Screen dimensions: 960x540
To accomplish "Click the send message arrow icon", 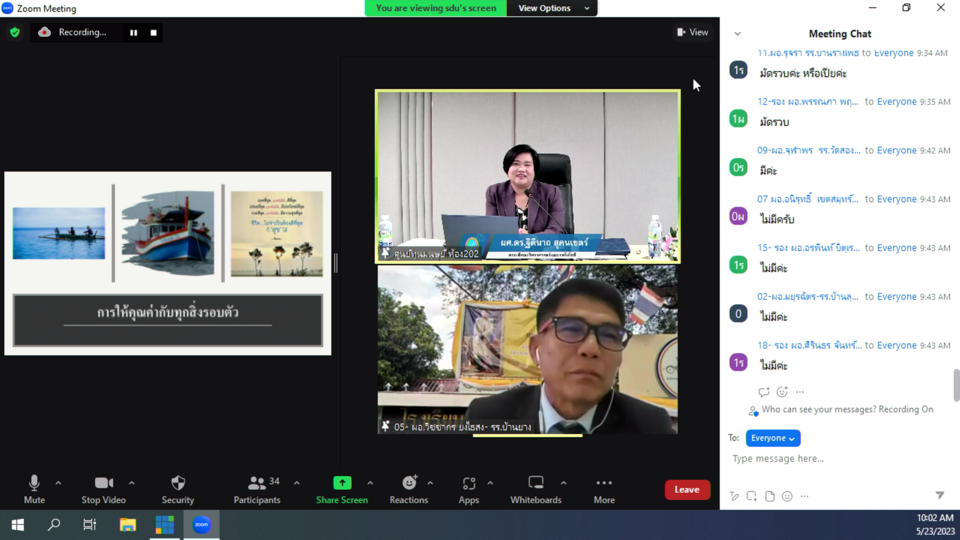I will tap(940, 495).
